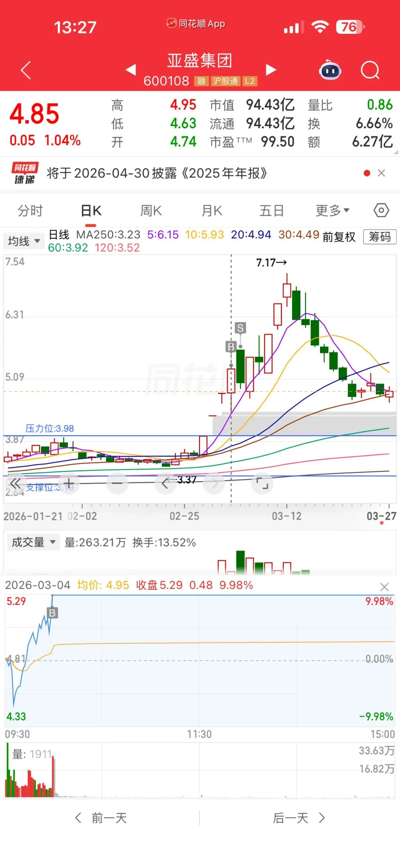Viewport: 400px width, 868px height.
Task: Select the 月K tab
Action: [212, 211]
